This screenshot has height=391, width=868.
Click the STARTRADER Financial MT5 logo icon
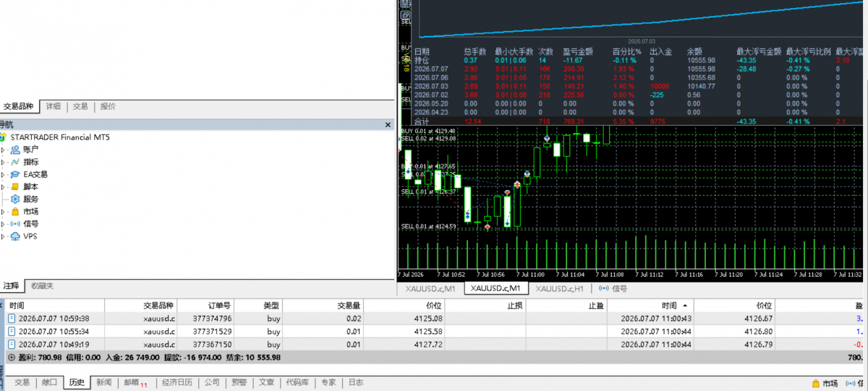(x=4, y=137)
